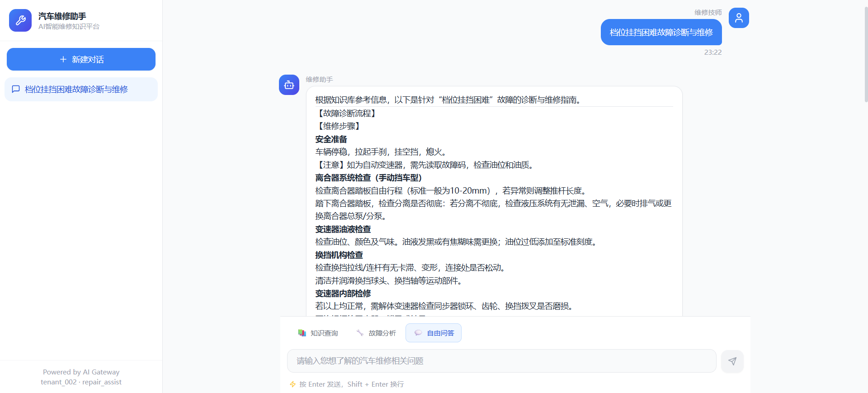Click the chat bubble icon beside sidebar conversation
Screen dimensions: 868x393
tap(16, 89)
